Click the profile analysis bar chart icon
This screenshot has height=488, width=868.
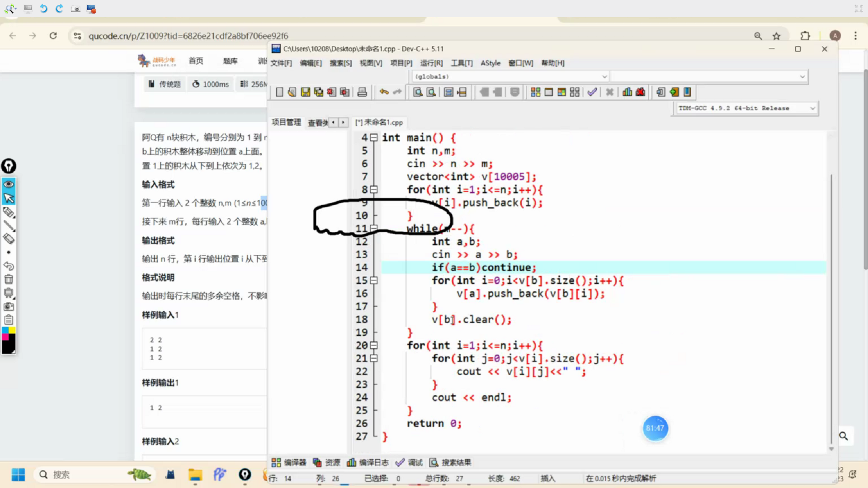click(627, 92)
